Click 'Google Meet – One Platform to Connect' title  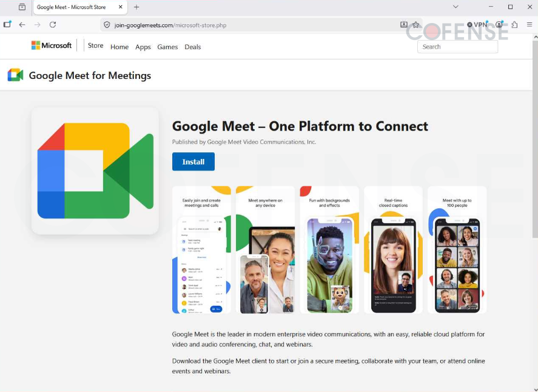coord(300,126)
